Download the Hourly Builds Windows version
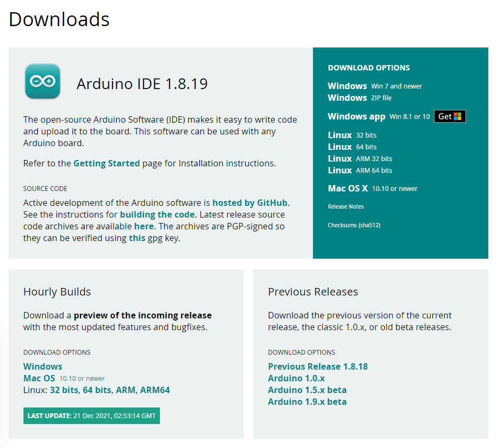 43,366
